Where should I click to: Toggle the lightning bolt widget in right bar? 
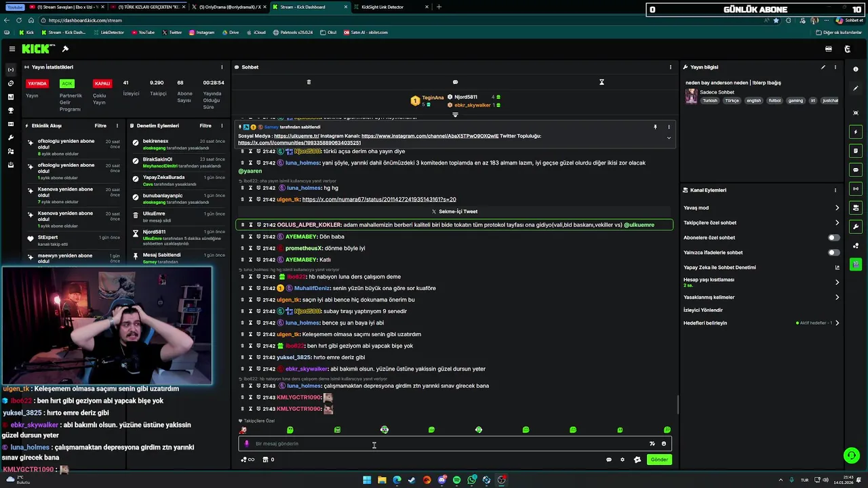coord(856,131)
